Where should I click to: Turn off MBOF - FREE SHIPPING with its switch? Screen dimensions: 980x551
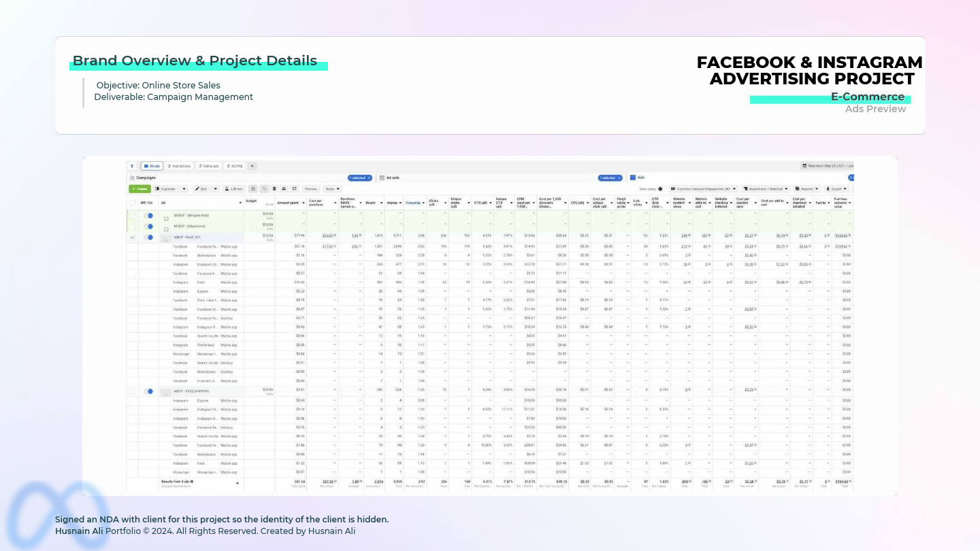pyautogui.click(x=150, y=391)
